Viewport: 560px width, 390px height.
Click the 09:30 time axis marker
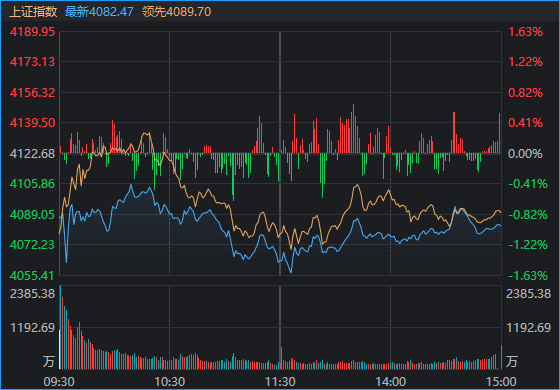pyautogui.click(x=59, y=382)
